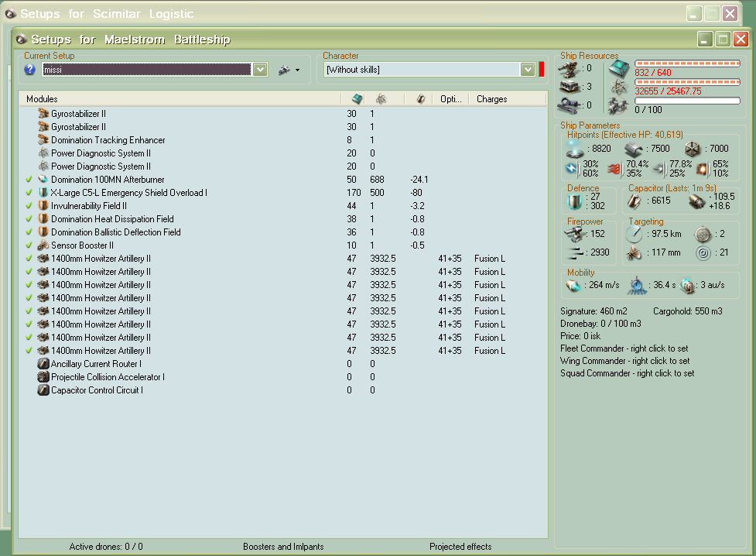756x556 pixels.
Task: Click the targeting range icon beside 97.5 km
Action: pos(634,234)
